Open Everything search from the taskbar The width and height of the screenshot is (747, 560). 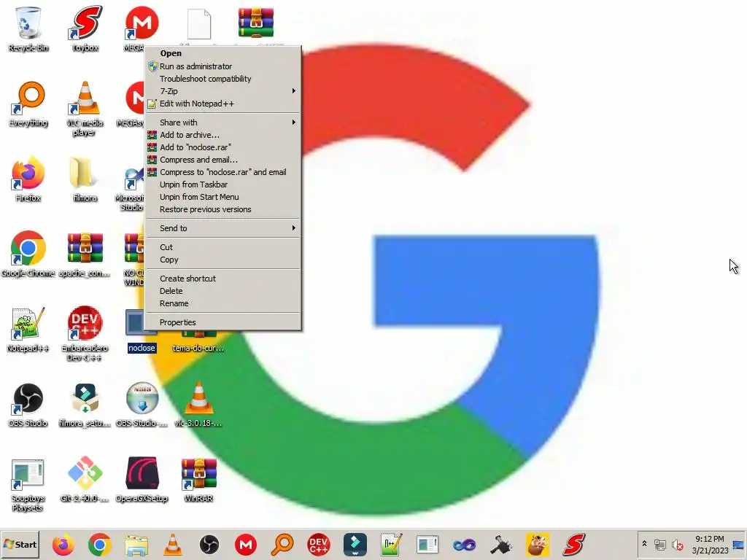tap(282, 544)
